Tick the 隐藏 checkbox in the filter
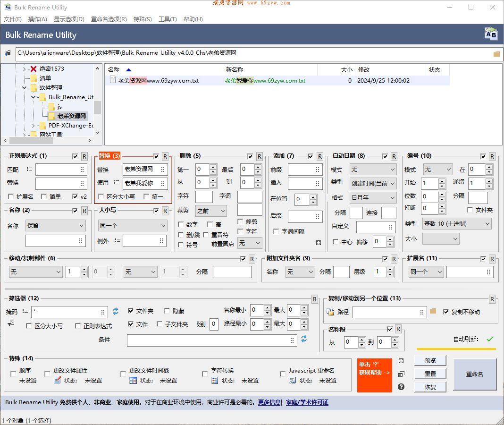Image resolution: width=504 pixels, height=425 pixels. point(167,311)
